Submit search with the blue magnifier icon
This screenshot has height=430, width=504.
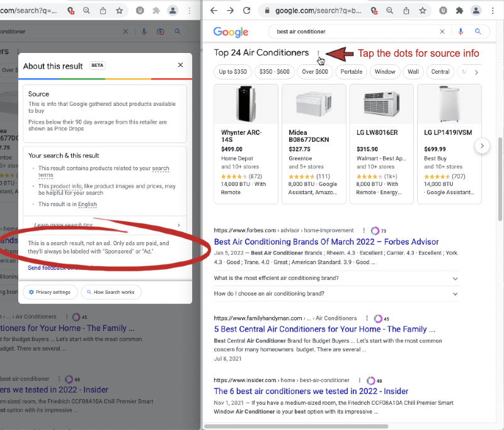point(478,32)
